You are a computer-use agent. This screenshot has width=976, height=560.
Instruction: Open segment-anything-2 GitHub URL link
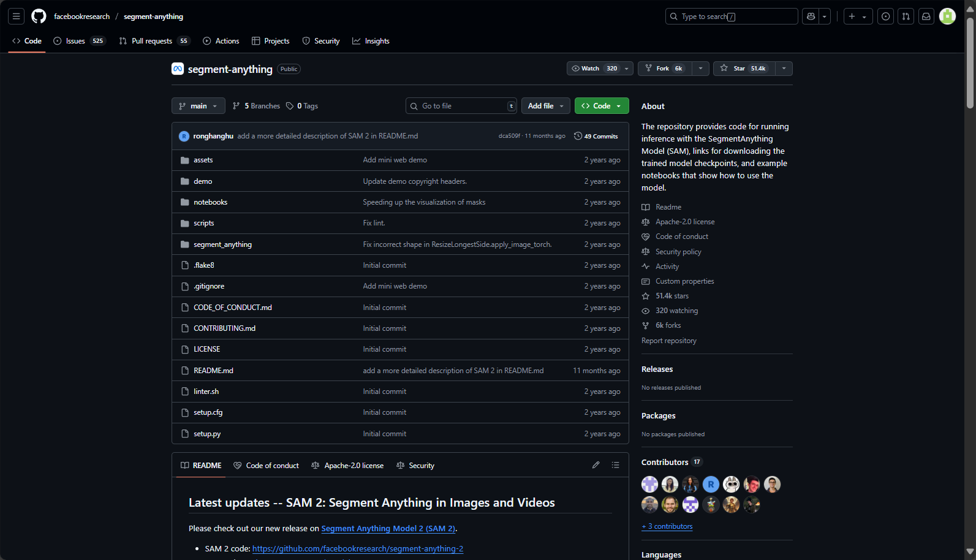[x=358, y=549]
